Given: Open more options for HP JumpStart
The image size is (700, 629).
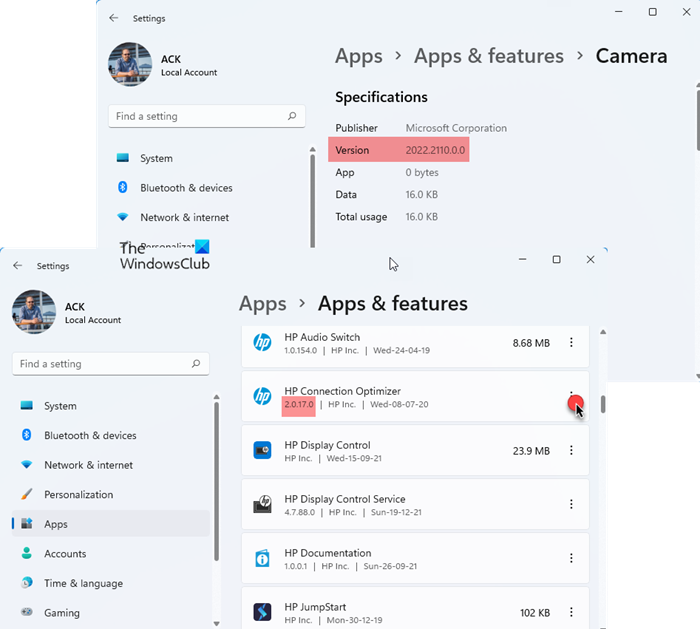Looking at the screenshot, I should pyautogui.click(x=571, y=612).
